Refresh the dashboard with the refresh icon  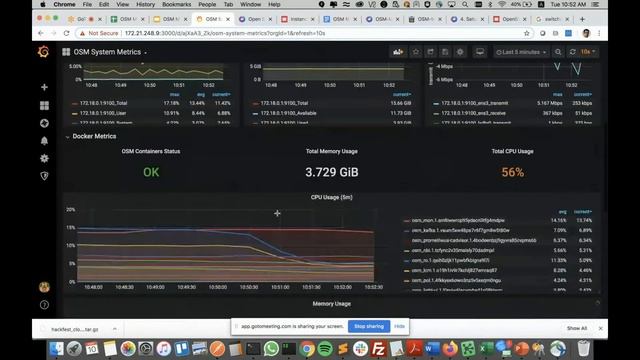[573, 52]
